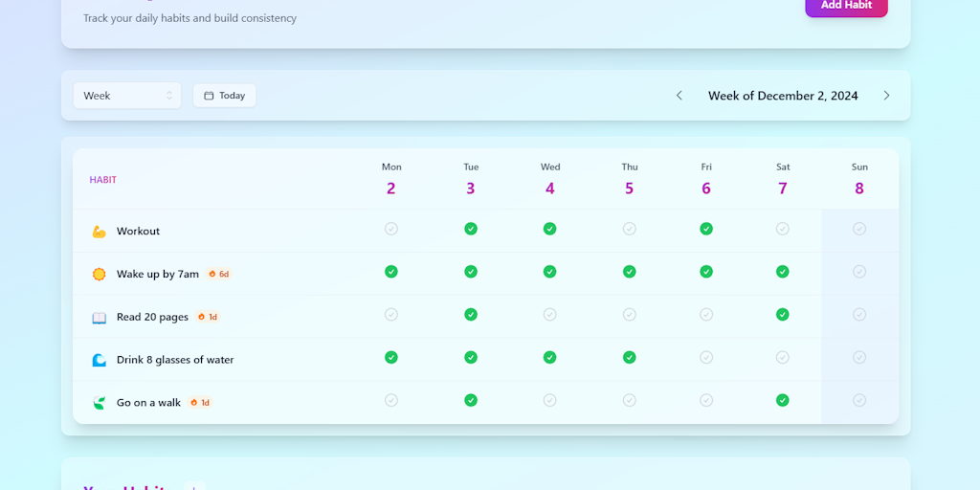Viewport: 980px width, 490px height.
Task: Click the Sat 7 column header
Action: [x=783, y=179]
